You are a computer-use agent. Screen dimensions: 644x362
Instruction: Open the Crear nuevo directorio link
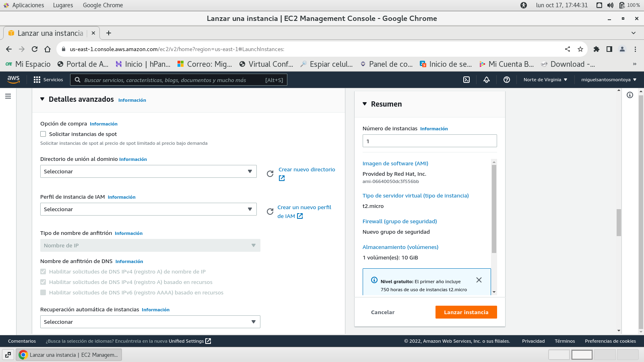[307, 170]
